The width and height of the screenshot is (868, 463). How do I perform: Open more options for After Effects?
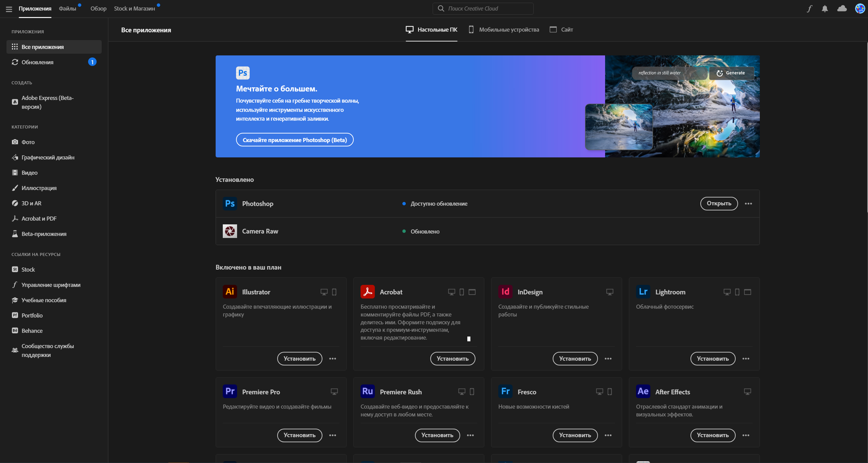(746, 435)
